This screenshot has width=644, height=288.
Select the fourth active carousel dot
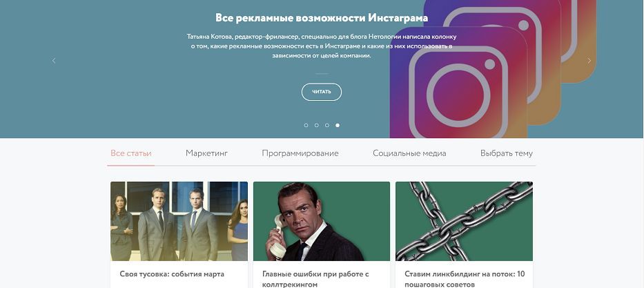[338, 125]
